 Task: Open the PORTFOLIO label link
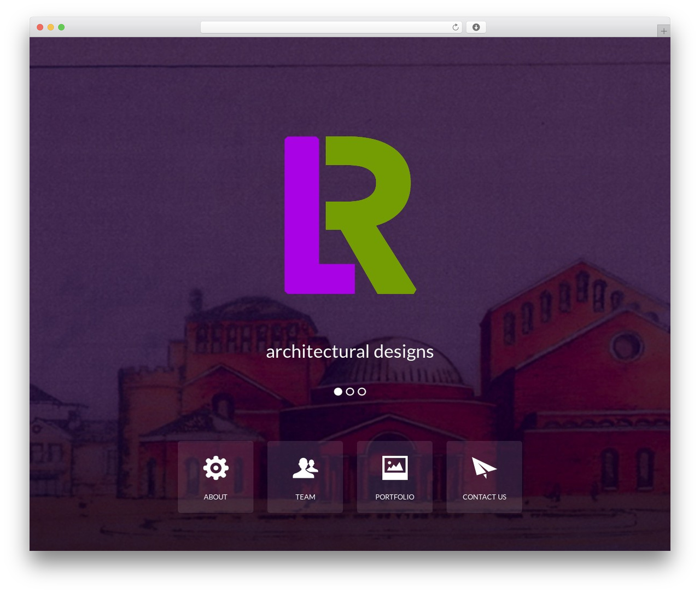(395, 497)
